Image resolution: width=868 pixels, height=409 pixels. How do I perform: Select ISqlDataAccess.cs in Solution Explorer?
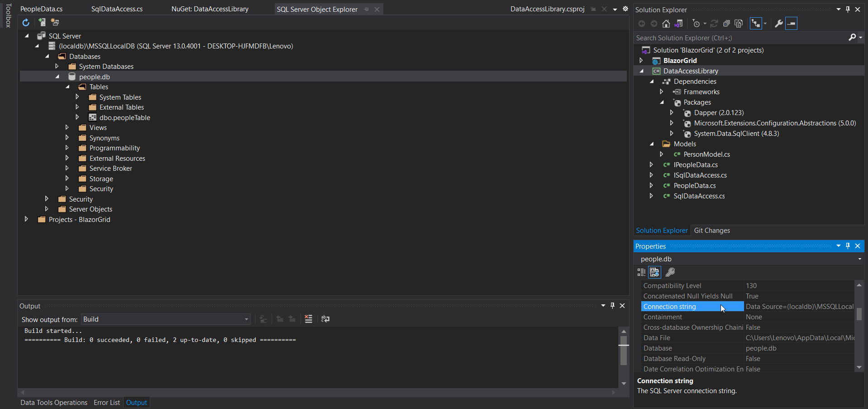point(700,175)
